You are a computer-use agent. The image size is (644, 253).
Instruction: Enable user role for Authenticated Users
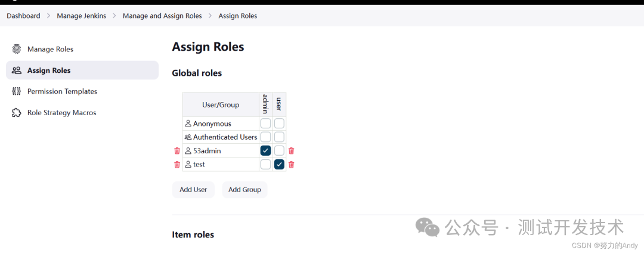[279, 137]
